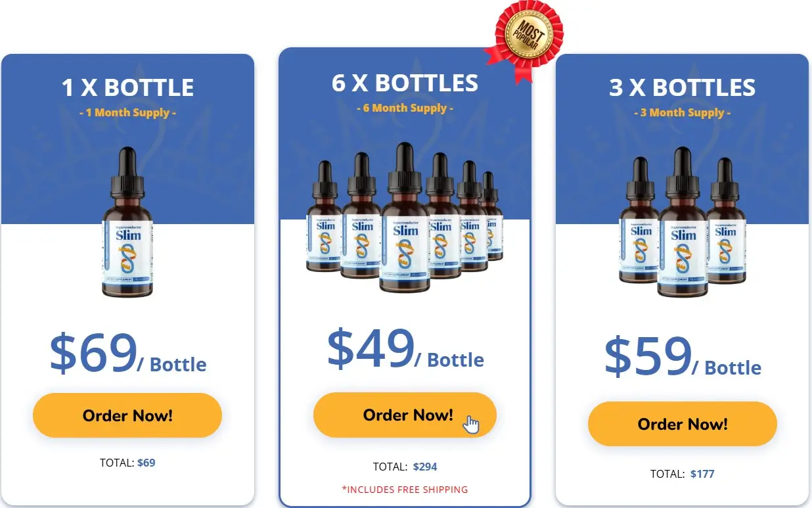Viewport: 812px width, 508px height.
Task: Click the $59 per bottle price
Action: [x=683, y=358]
